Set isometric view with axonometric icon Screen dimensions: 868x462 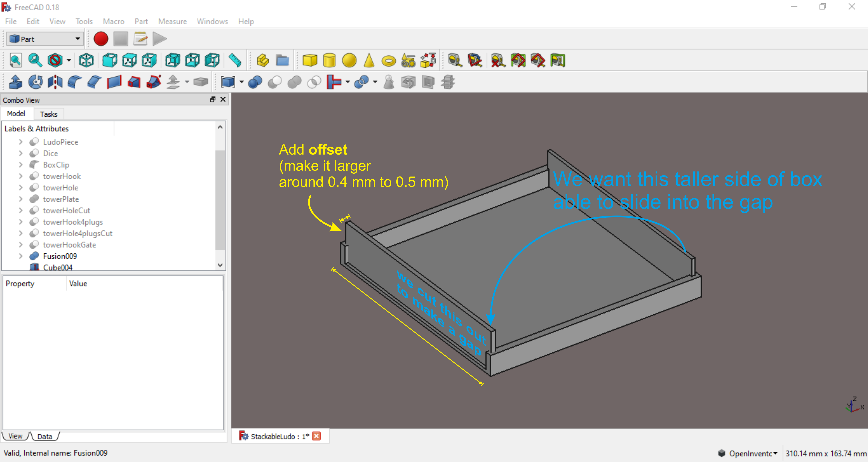coord(86,61)
